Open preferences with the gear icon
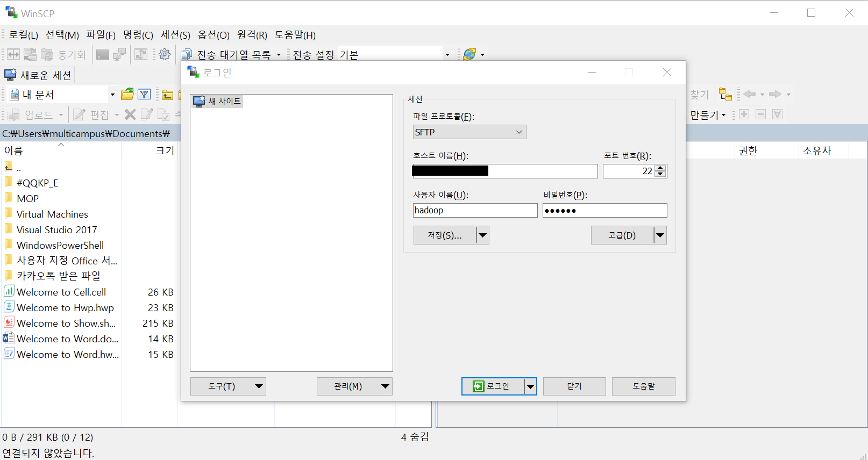This screenshot has height=460, width=868. [x=165, y=54]
